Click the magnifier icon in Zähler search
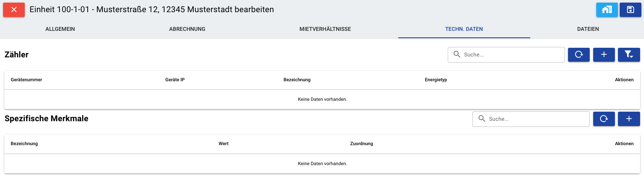Image resolution: width=644 pixels, height=176 pixels. [x=456, y=54]
